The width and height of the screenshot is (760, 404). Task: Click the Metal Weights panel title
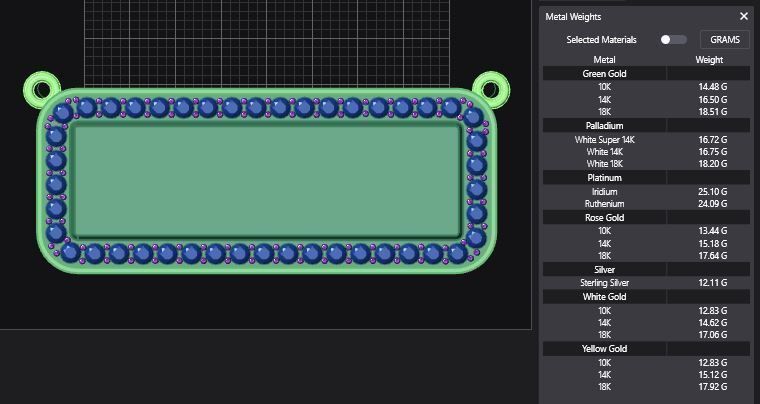click(573, 16)
